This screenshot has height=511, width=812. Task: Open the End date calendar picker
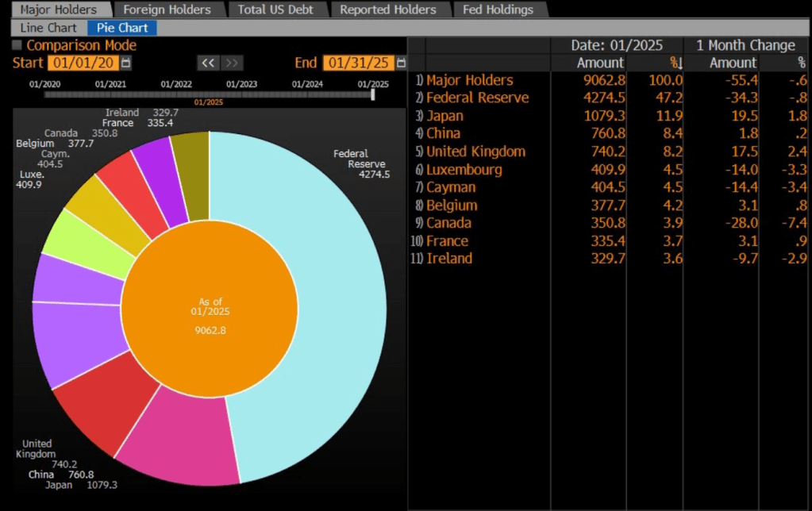(401, 63)
